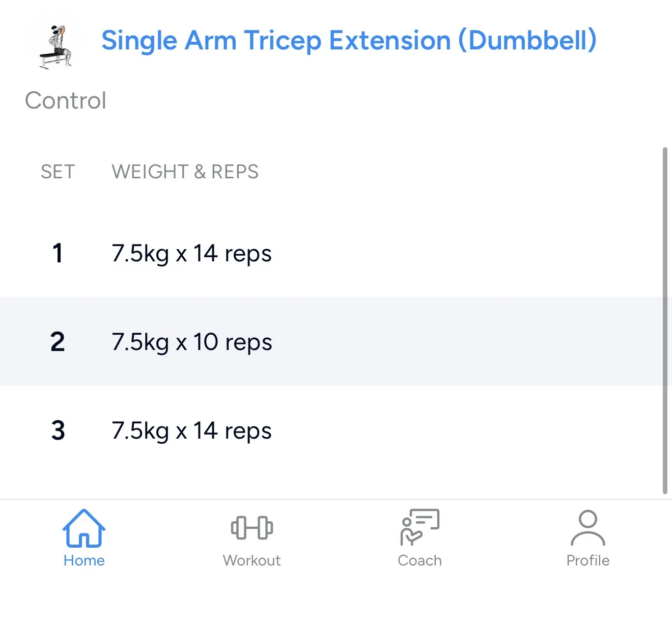
Task: Select set number 3
Action: point(58,430)
